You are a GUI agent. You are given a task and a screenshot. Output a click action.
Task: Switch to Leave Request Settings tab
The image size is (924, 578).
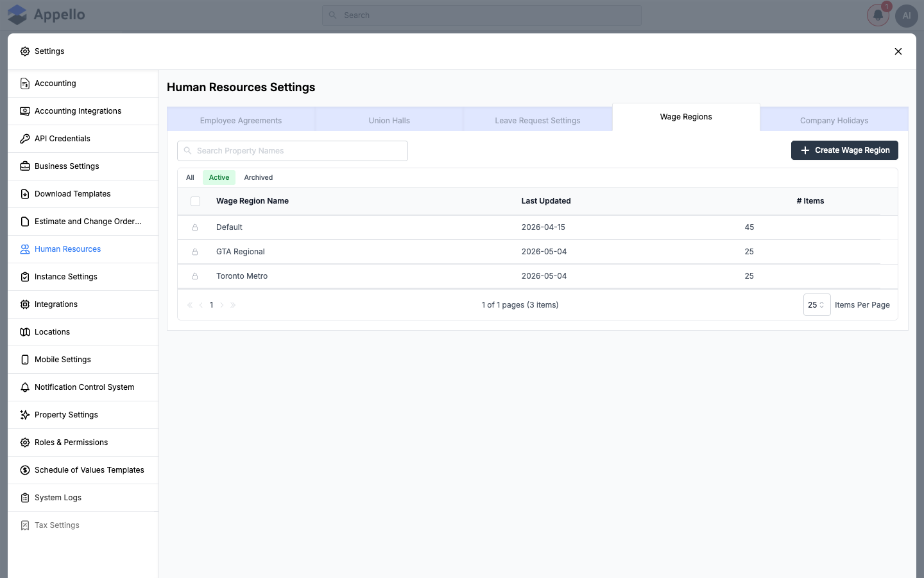tap(538, 121)
